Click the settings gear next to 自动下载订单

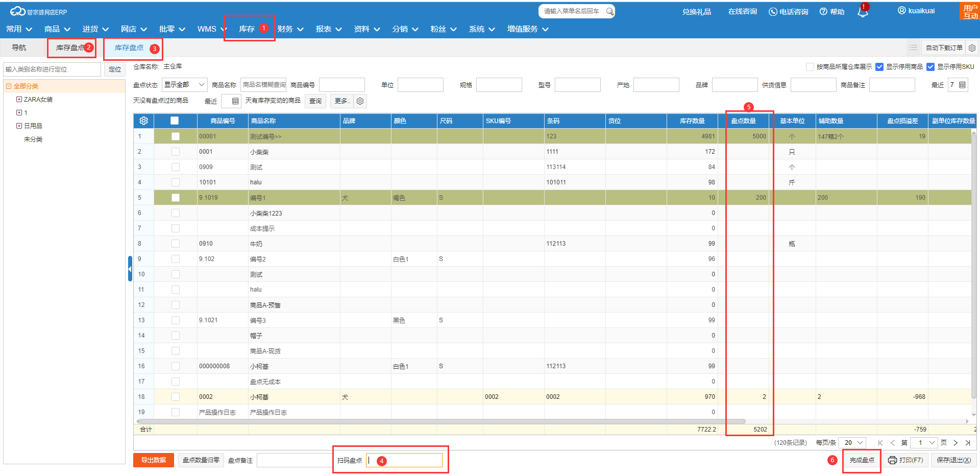[972, 48]
